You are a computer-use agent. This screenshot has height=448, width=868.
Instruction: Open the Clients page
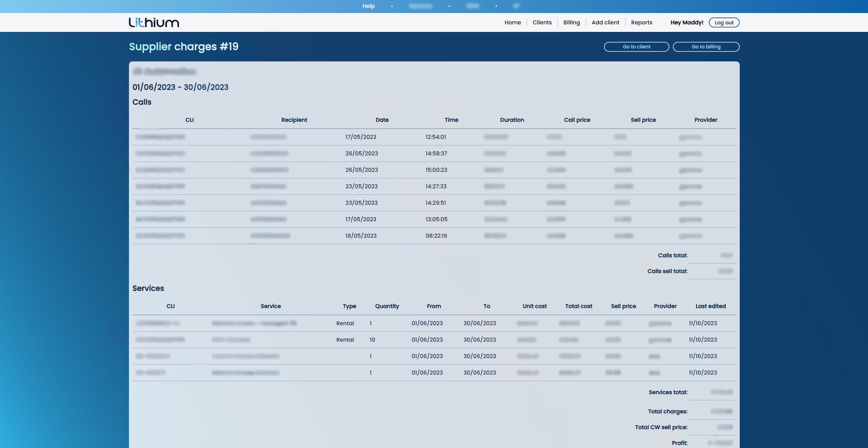tap(542, 22)
